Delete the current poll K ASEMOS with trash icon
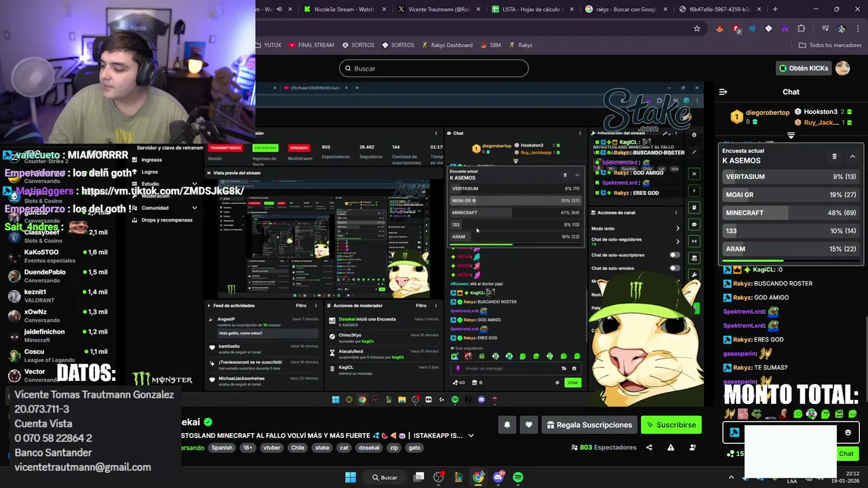Viewport: 868px width, 488px height. point(834,157)
